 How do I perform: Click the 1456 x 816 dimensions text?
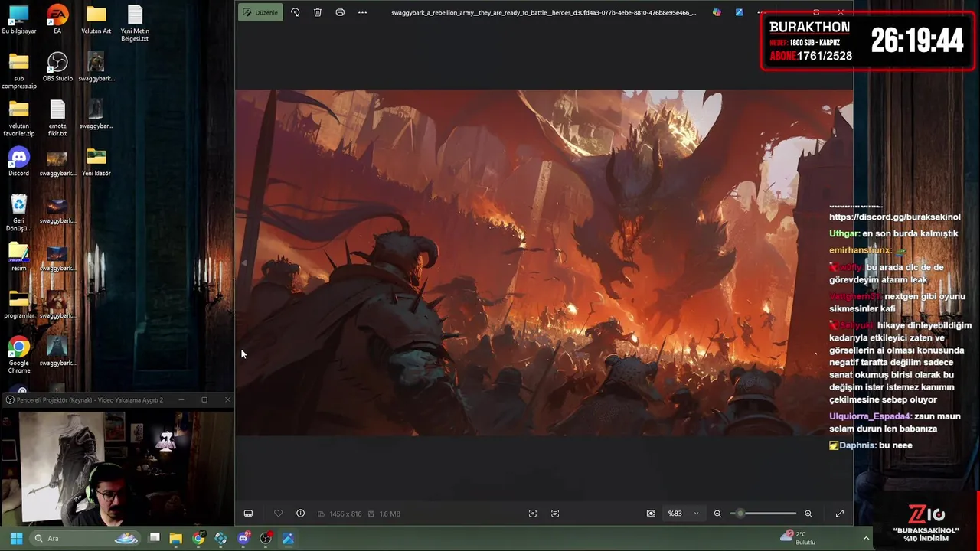click(x=345, y=514)
